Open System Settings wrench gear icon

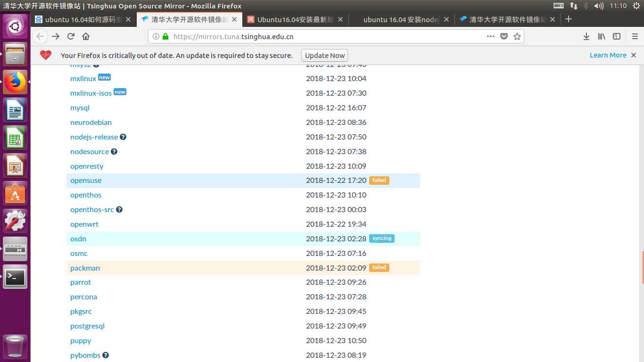16,221
